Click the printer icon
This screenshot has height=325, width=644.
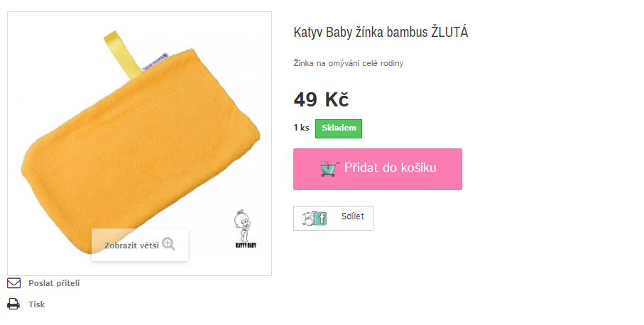[x=13, y=304]
